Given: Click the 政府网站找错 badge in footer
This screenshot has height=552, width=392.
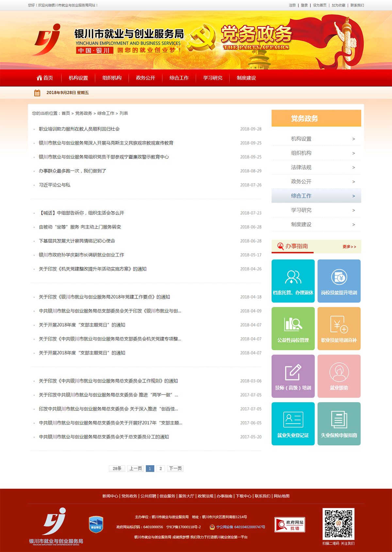Looking at the screenshot, I should pos(290,525).
